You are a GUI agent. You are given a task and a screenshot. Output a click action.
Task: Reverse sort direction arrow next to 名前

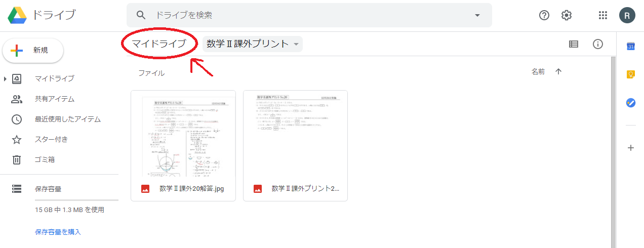(x=558, y=72)
